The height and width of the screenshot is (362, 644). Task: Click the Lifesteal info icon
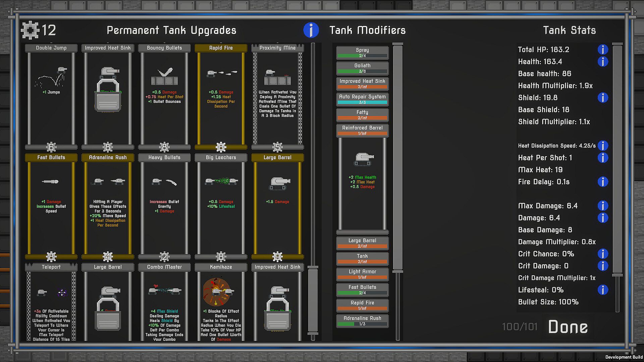603,290
